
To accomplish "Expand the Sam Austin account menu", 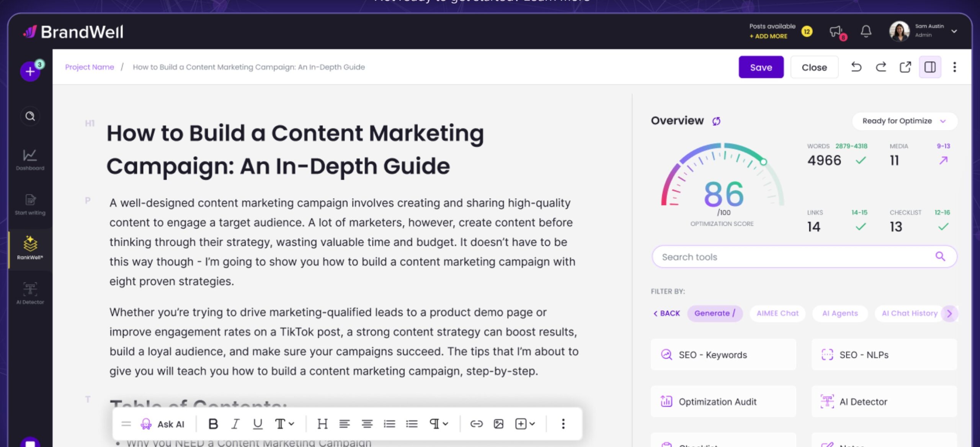I will (954, 31).
